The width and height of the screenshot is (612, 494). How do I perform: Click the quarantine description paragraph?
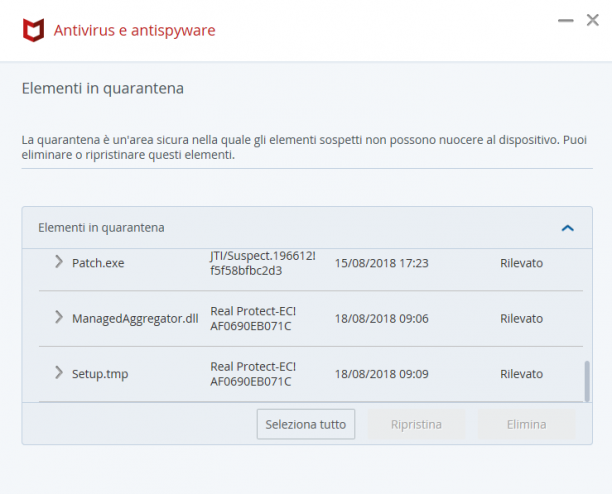click(x=304, y=147)
